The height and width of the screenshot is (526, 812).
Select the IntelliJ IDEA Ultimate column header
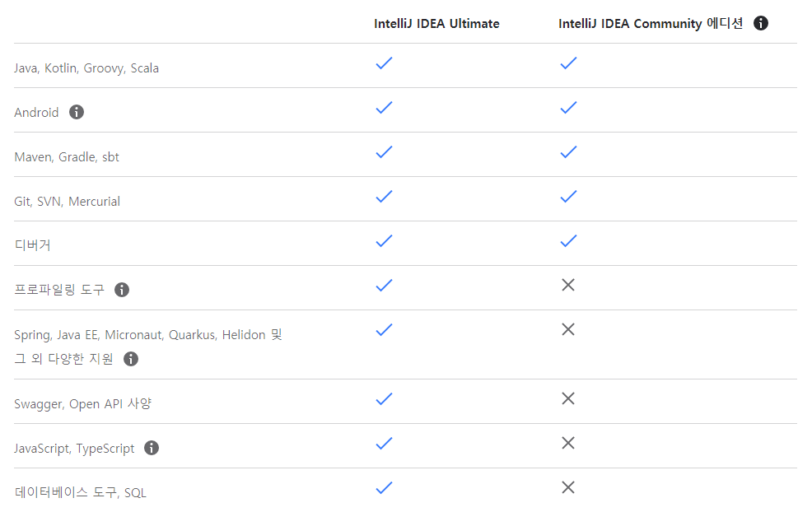(436, 23)
